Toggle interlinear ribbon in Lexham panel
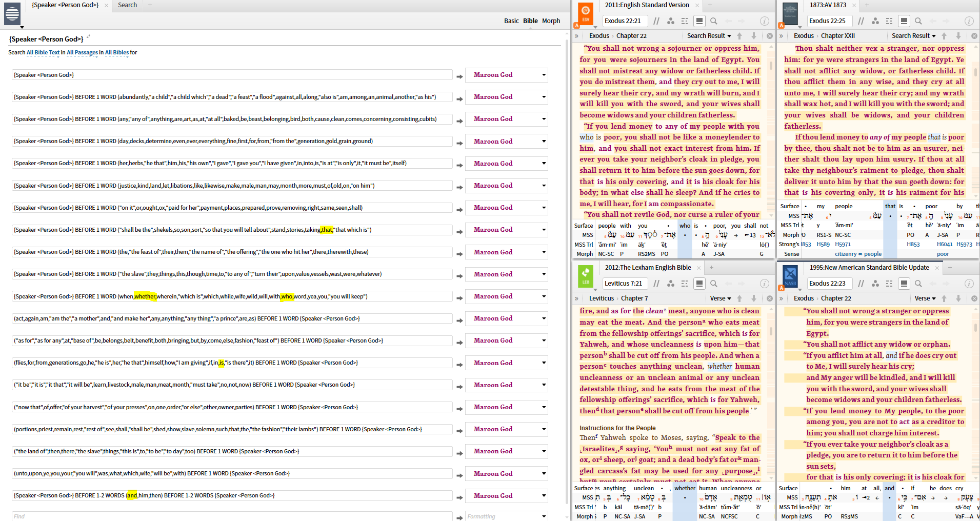Image resolution: width=980 pixels, height=521 pixels. click(x=699, y=284)
